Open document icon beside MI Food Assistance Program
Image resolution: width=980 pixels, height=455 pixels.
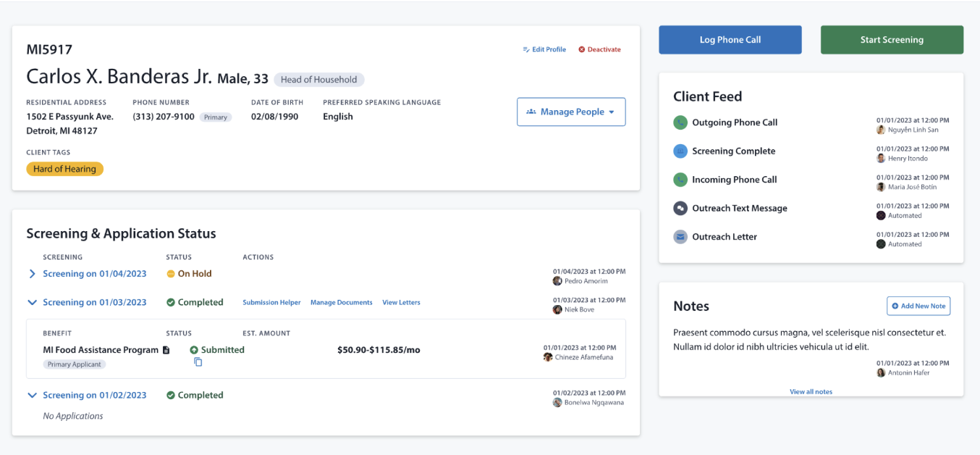coord(166,350)
